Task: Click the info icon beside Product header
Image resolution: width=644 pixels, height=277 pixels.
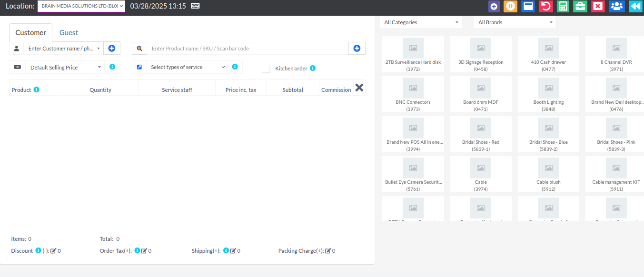Action: pos(37,89)
